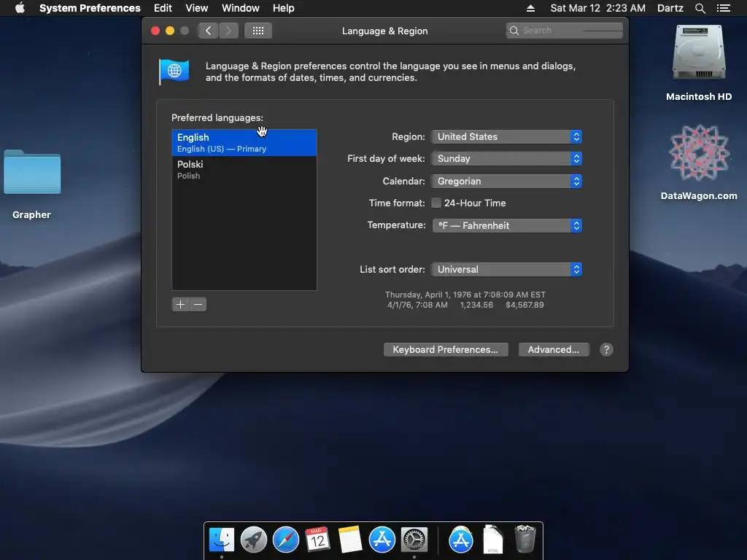Open the Trash in Dock
The image size is (747, 560).
tap(525, 539)
